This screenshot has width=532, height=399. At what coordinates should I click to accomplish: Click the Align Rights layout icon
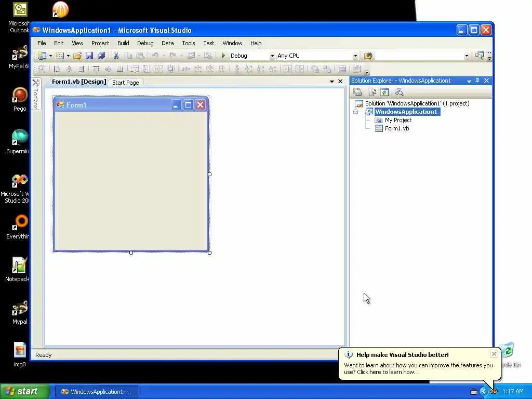(81, 69)
